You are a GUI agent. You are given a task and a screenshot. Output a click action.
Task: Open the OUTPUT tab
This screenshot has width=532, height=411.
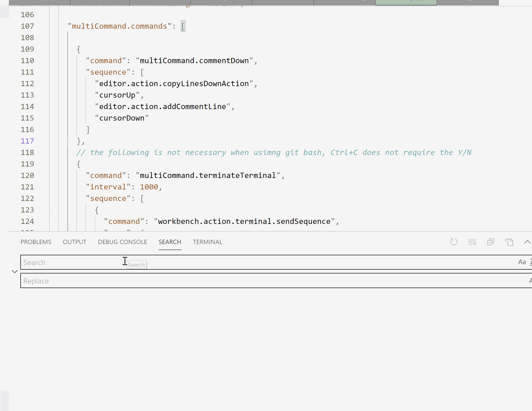point(74,242)
